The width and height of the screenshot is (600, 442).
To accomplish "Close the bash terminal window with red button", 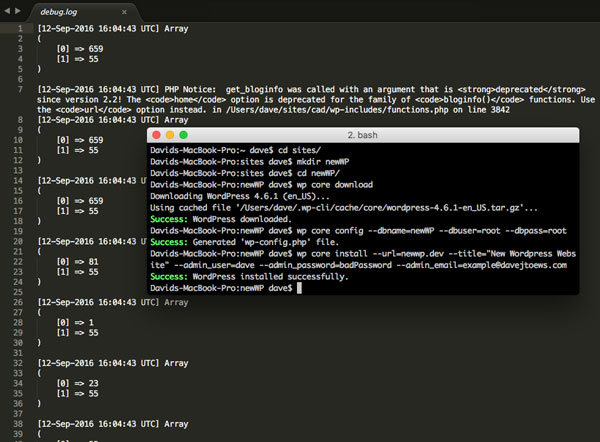I will click(156, 135).
